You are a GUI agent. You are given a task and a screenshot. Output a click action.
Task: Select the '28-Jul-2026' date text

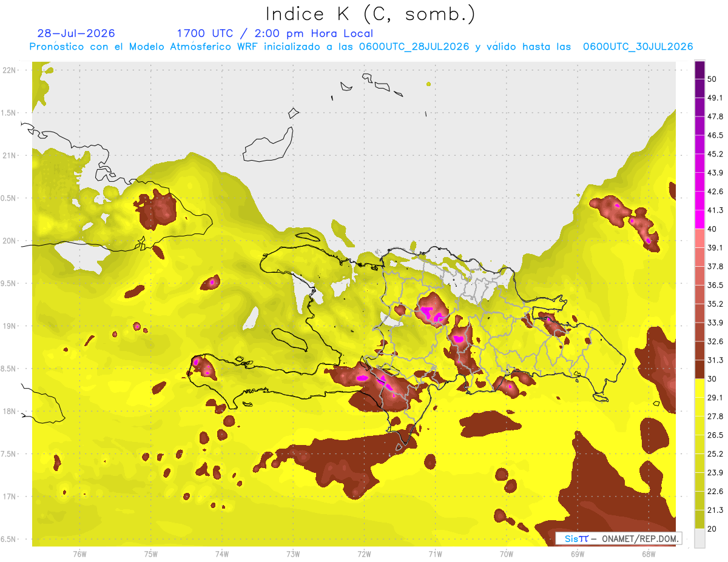pyautogui.click(x=76, y=33)
